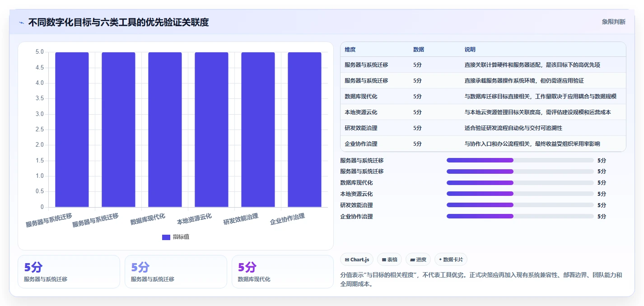Screen dimensions: 644x306
Task: Click the 0.5 tick on the chart y-axis
Action: (x=40, y=191)
